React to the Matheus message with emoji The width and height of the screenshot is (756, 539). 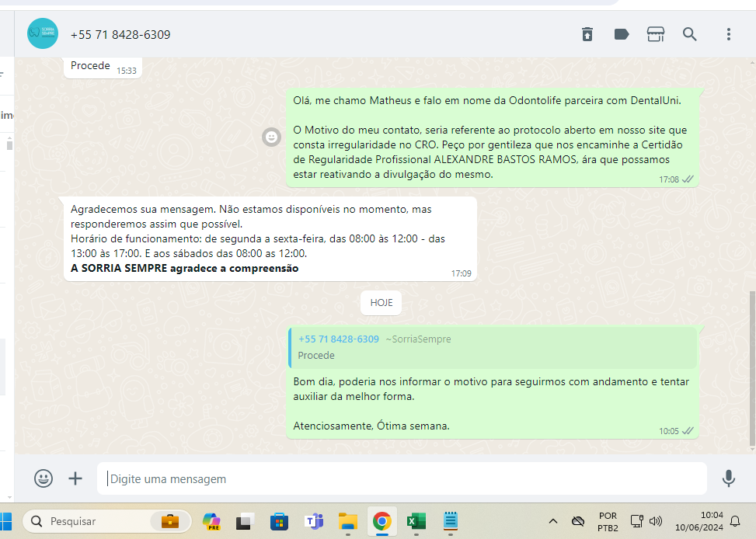point(271,137)
